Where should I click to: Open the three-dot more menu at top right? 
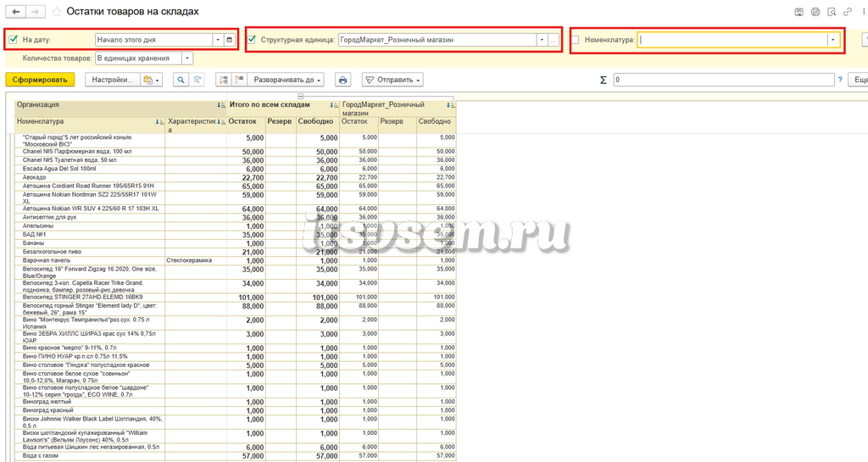point(864,12)
